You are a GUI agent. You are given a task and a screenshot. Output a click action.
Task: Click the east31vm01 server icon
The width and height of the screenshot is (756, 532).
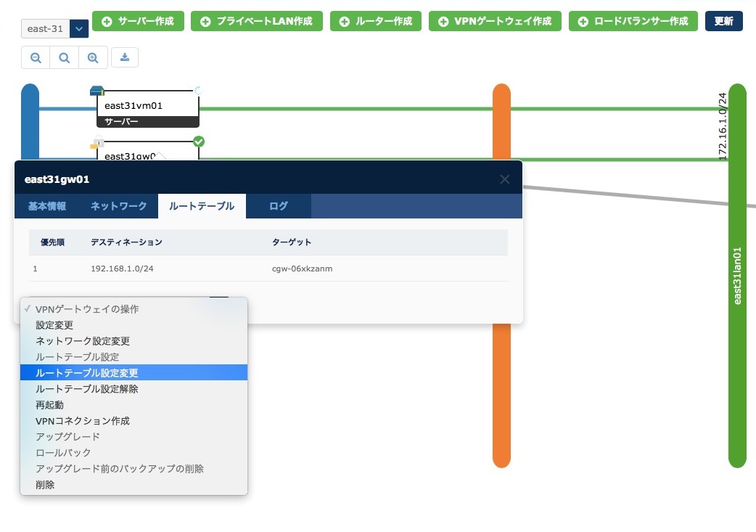pyautogui.click(x=97, y=91)
